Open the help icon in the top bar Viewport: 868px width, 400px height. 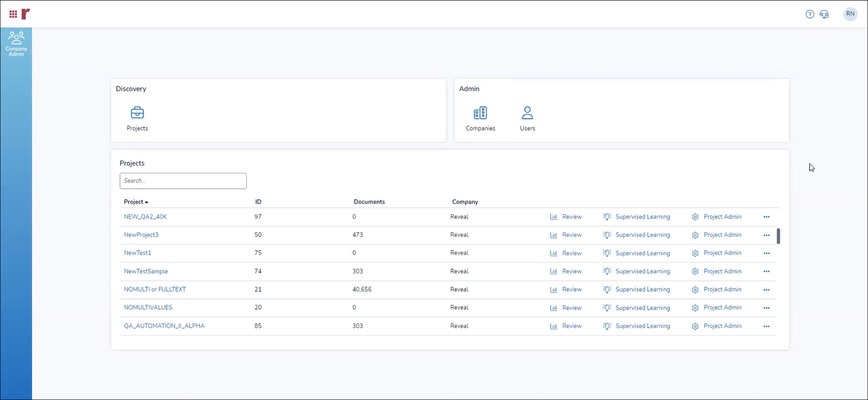[x=810, y=14]
